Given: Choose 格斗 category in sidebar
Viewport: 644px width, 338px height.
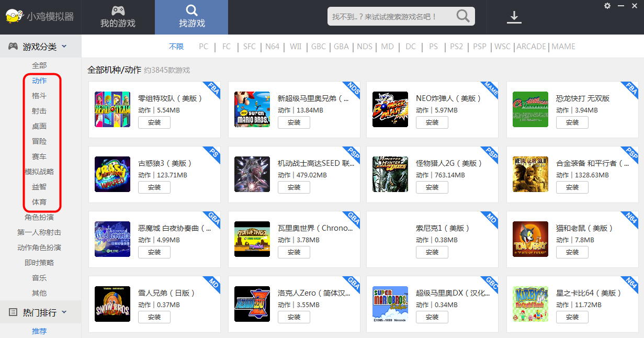Looking at the screenshot, I should [39, 96].
